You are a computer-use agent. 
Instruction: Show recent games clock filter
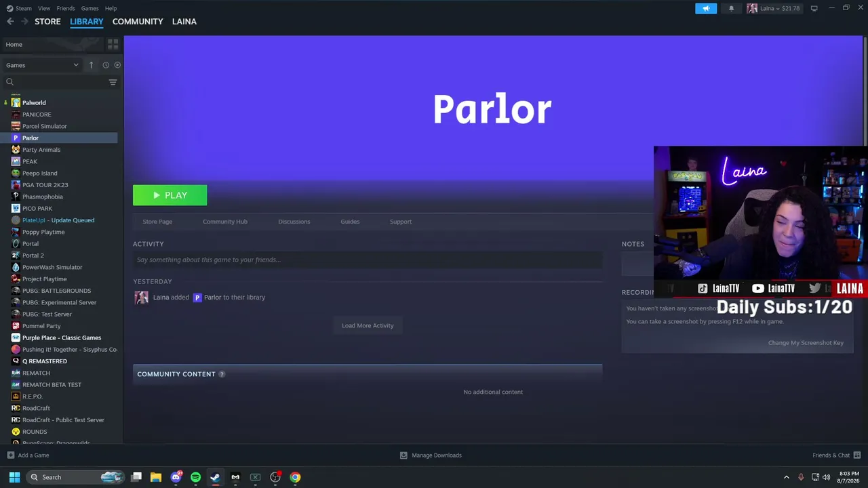(x=106, y=65)
